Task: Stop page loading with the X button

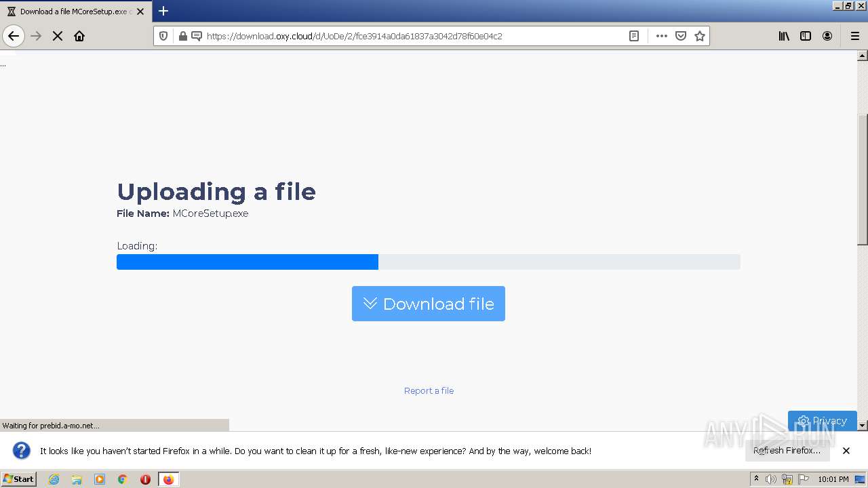Action: pyautogui.click(x=58, y=36)
